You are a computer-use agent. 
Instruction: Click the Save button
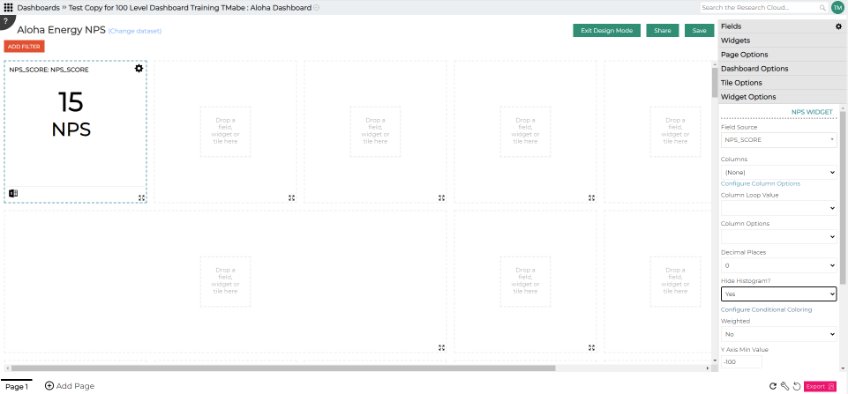[699, 30]
